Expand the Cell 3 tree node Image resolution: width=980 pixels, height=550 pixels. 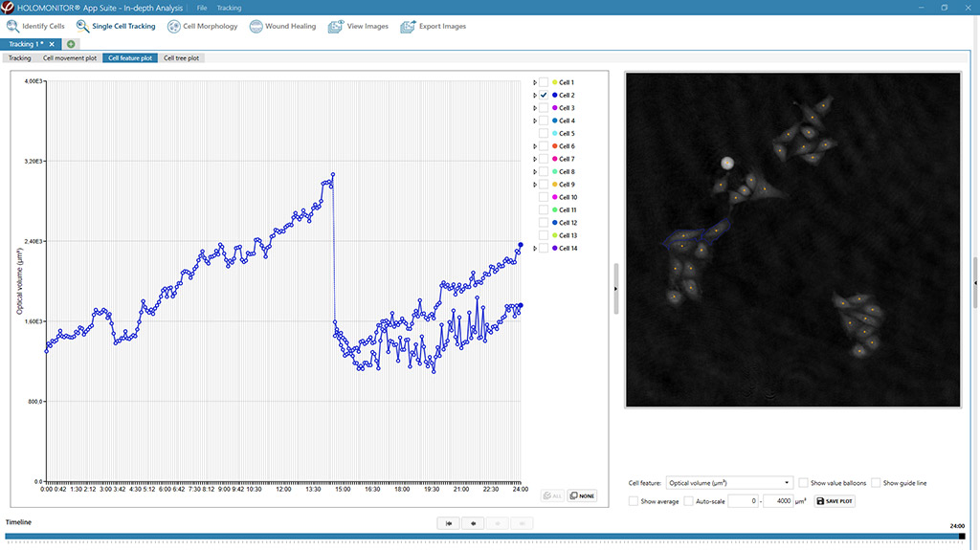(535, 108)
